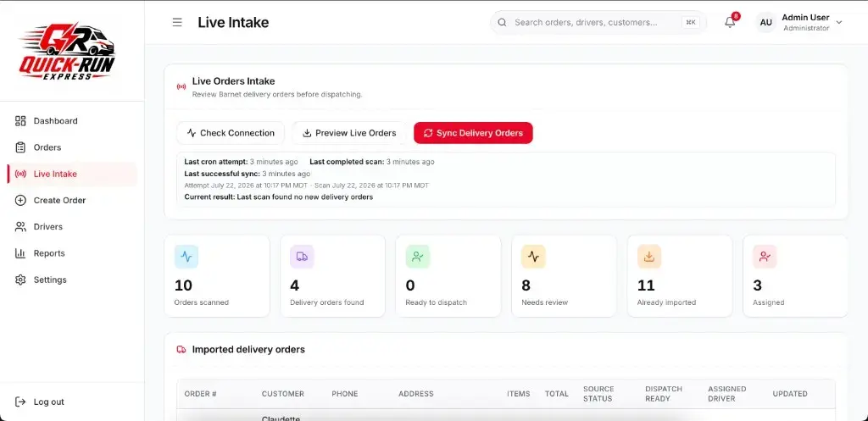Open the Reports section

pos(72,253)
